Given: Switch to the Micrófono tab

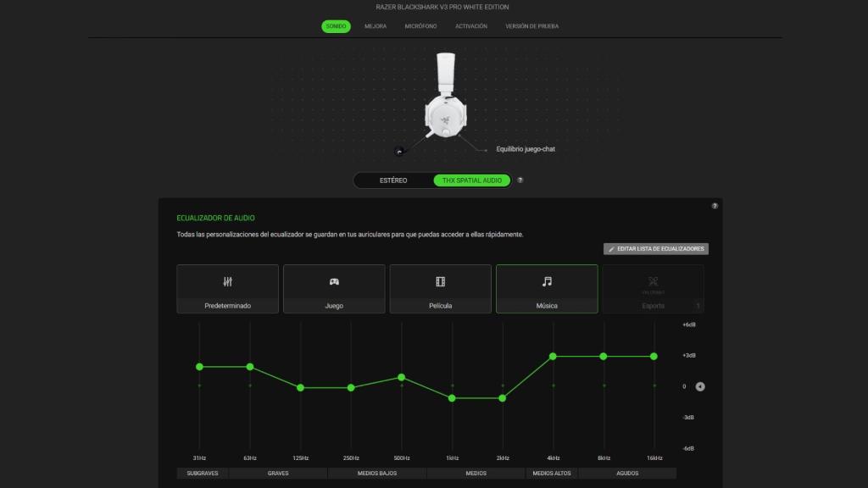Looking at the screenshot, I should click(421, 26).
